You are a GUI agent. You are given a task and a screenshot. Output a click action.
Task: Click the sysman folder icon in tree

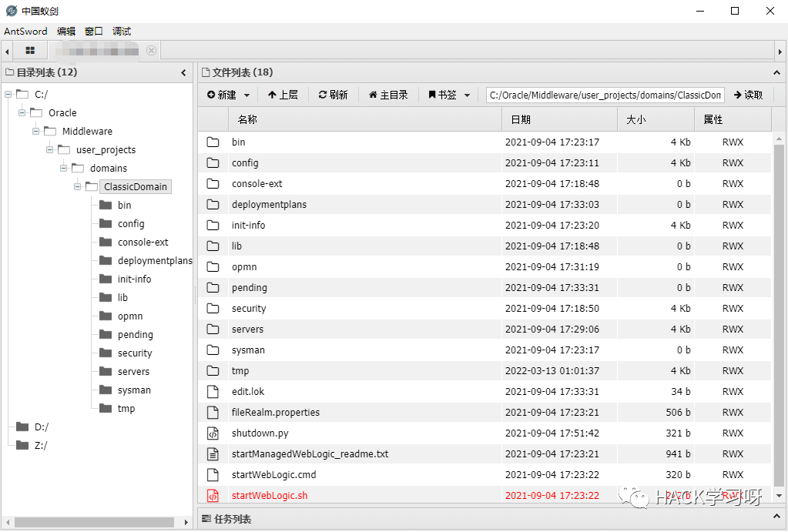(x=106, y=390)
